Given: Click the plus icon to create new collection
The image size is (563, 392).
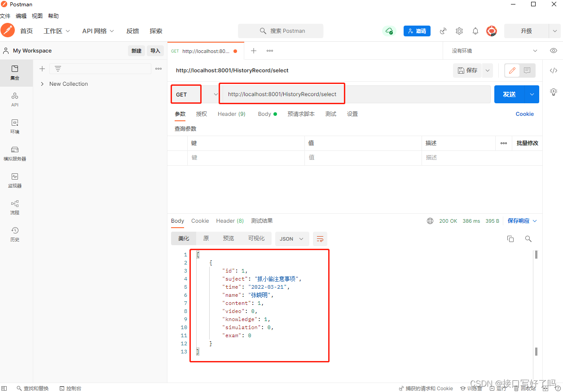Looking at the screenshot, I should pyautogui.click(x=42, y=69).
